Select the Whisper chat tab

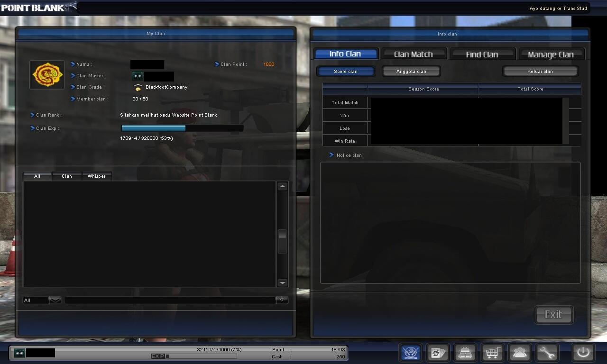97,176
